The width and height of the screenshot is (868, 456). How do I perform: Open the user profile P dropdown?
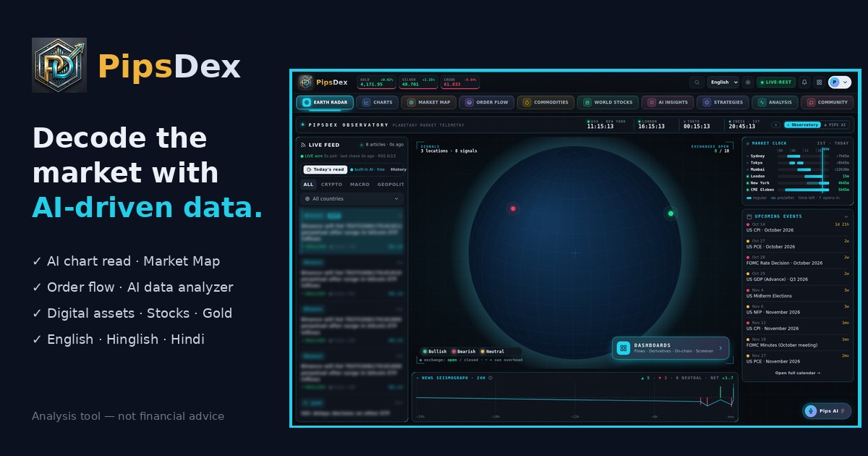[840, 83]
